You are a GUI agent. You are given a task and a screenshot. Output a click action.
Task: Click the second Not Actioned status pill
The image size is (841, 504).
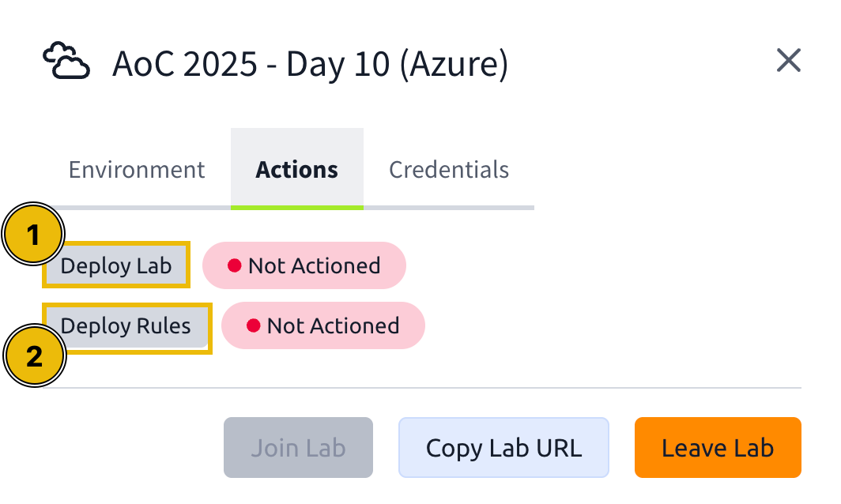click(x=323, y=325)
